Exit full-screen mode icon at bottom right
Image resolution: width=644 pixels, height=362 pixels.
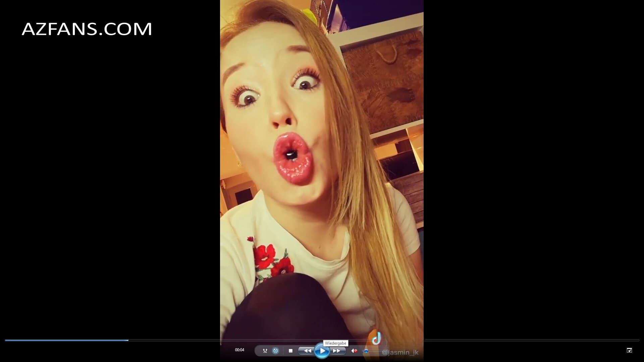(629, 350)
